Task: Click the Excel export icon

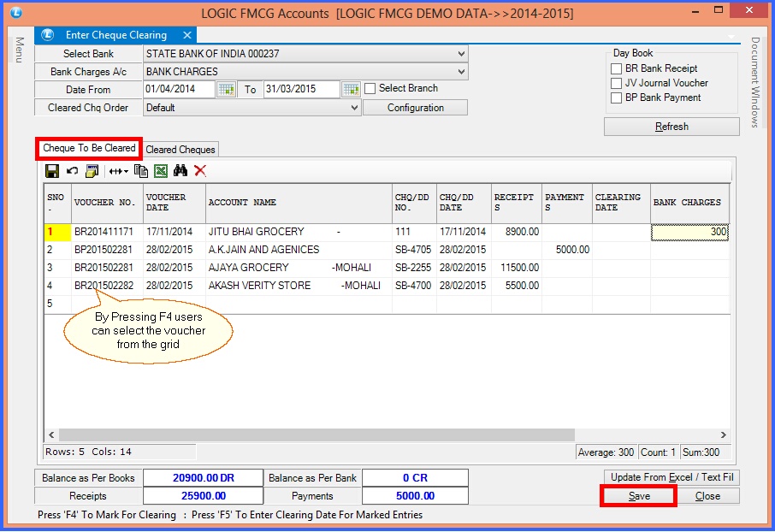Action: pos(161,171)
